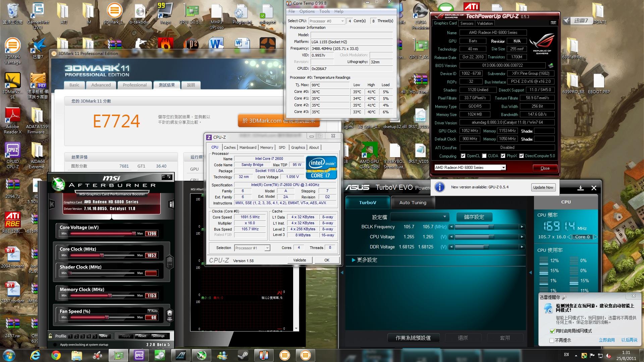Select Afterburner profile slot 1
The image size is (644, 362).
(70, 336)
